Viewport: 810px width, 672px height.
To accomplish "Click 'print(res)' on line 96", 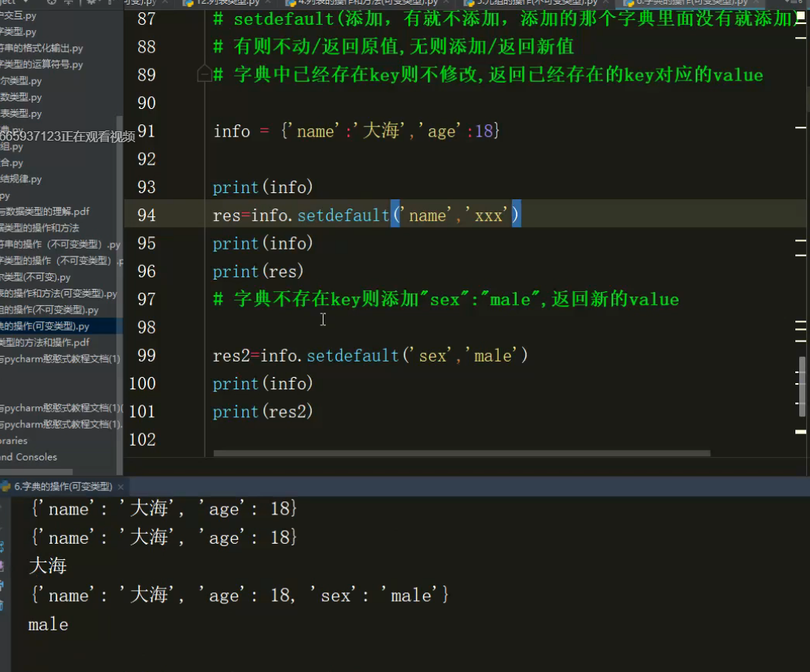I will click(259, 271).
